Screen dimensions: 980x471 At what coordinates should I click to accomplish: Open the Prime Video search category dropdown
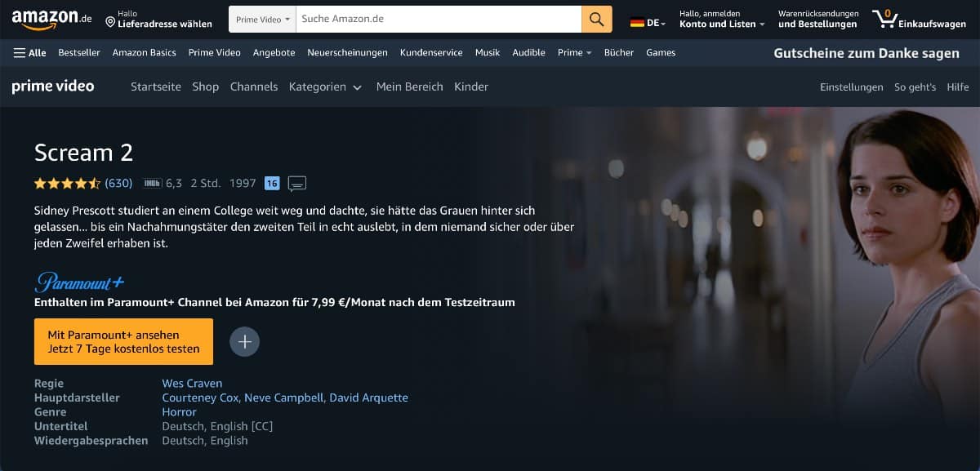262,19
